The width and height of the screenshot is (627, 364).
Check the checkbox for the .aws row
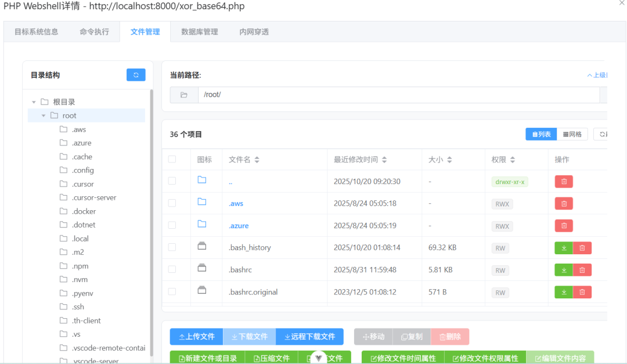tap(172, 203)
